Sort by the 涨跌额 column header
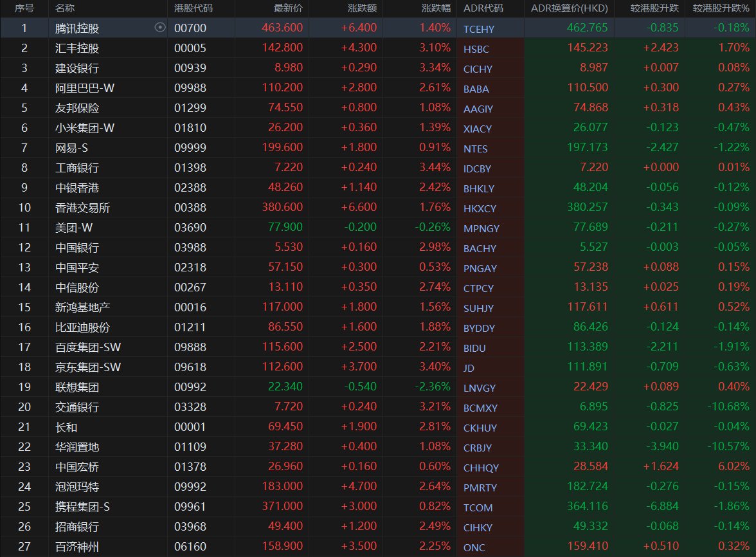This screenshot has height=557, width=756. click(362, 8)
